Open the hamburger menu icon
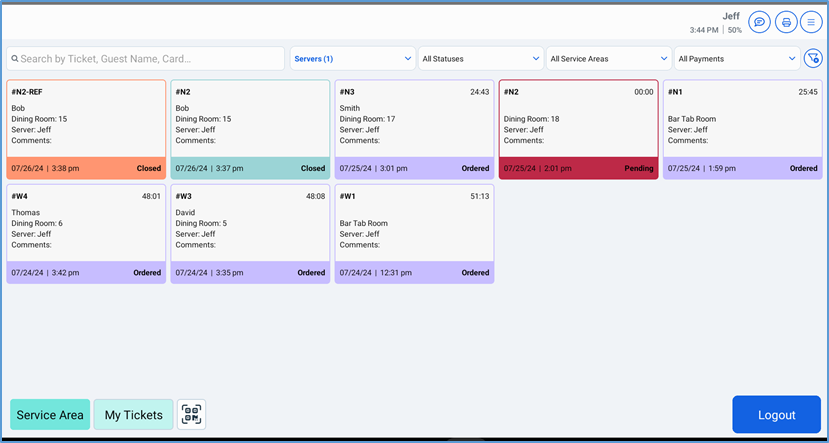The image size is (829, 443). pyautogui.click(x=811, y=22)
